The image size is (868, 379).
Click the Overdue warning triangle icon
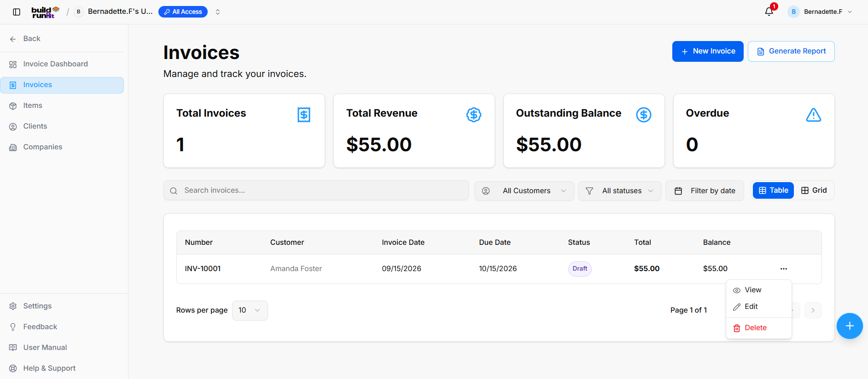point(814,115)
